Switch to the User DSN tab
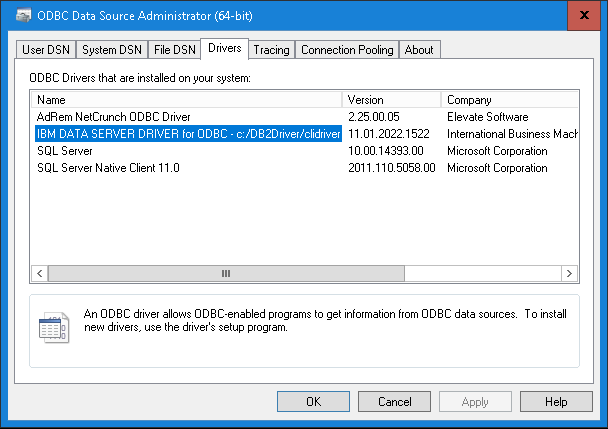The image size is (608, 429). (46, 50)
